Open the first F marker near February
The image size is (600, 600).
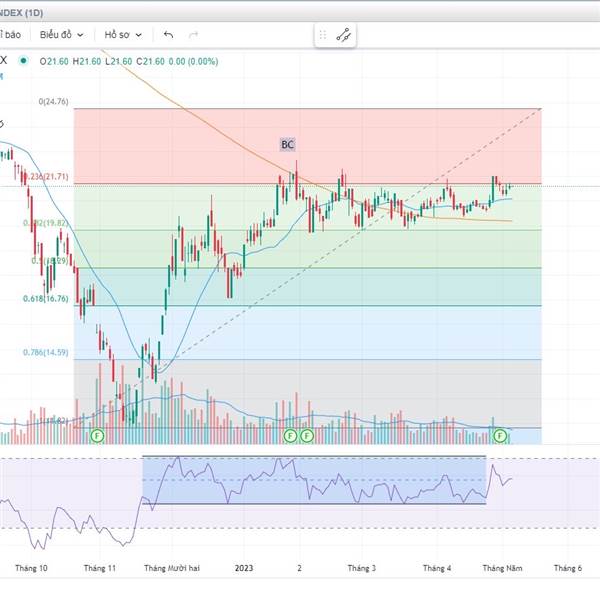click(290, 435)
